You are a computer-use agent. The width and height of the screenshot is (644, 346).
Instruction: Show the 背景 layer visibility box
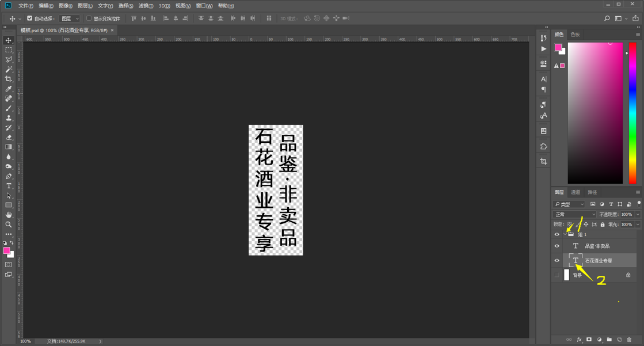557,275
